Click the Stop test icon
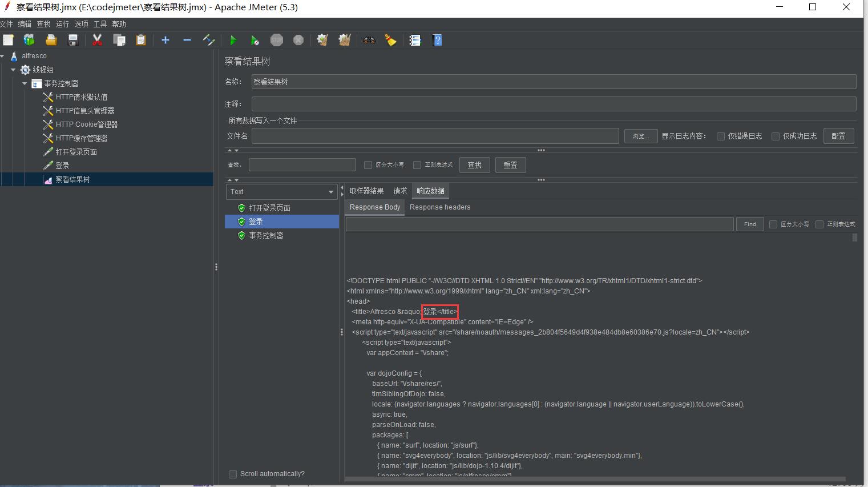 tap(277, 40)
